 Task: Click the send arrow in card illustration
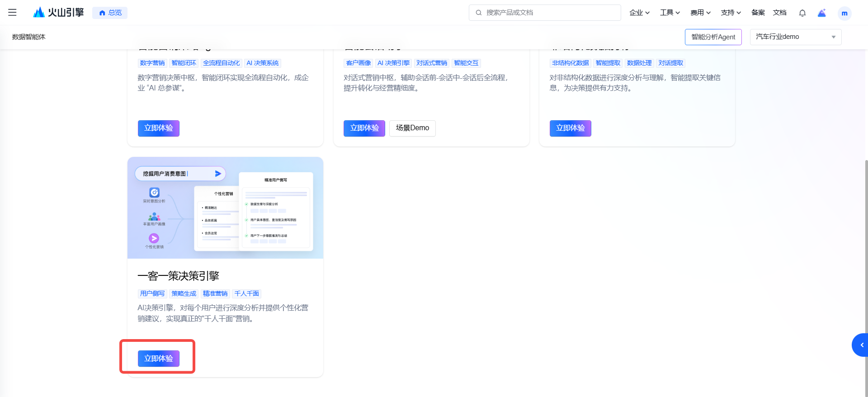[x=218, y=174]
